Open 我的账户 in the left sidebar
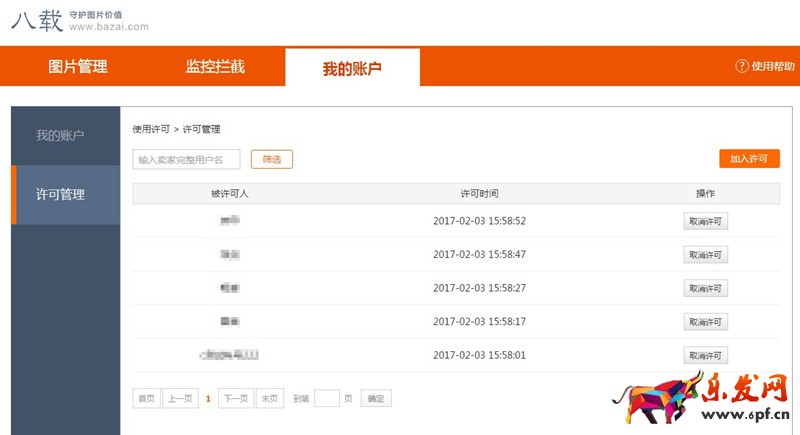800x435 pixels. (60, 136)
